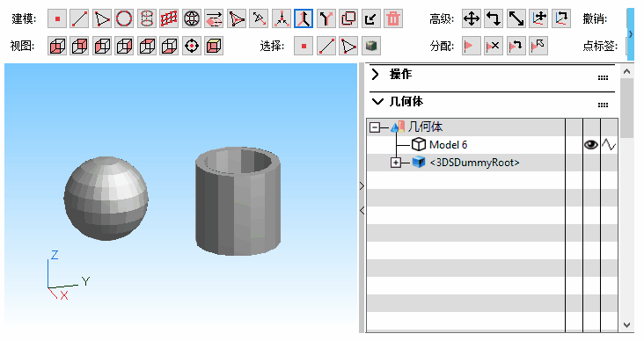Choose triangle face selection mode in 选择 row
Viewport: 644px width, 341px height.
[x=348, y=46]
